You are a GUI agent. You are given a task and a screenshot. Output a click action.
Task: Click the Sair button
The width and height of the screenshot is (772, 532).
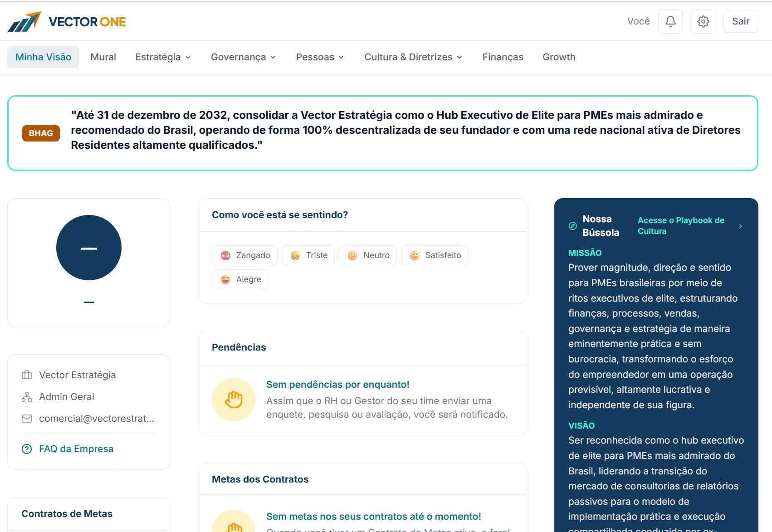coord(741,21)
